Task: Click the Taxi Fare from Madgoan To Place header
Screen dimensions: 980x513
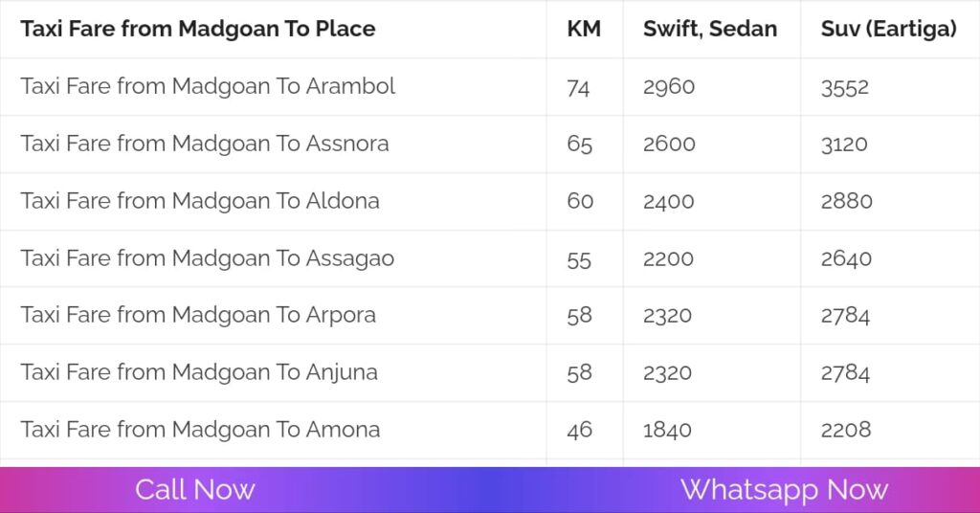Action: [x=197, y=29]
